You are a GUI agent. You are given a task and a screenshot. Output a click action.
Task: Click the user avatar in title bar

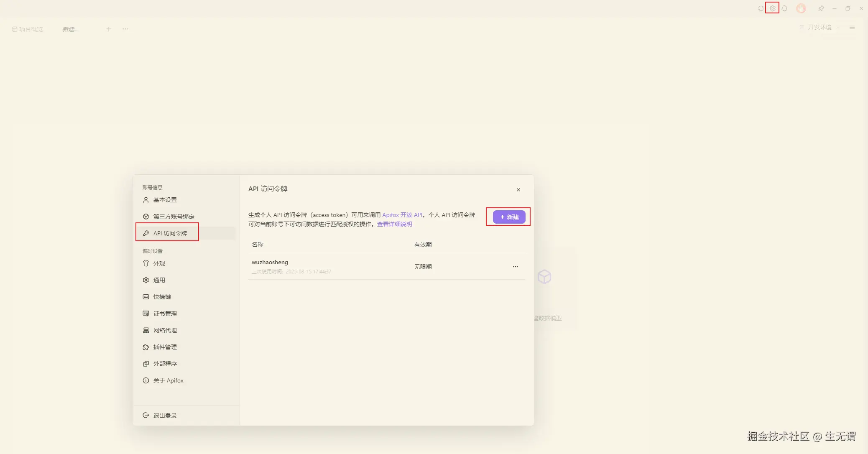[x=801, y=8]
